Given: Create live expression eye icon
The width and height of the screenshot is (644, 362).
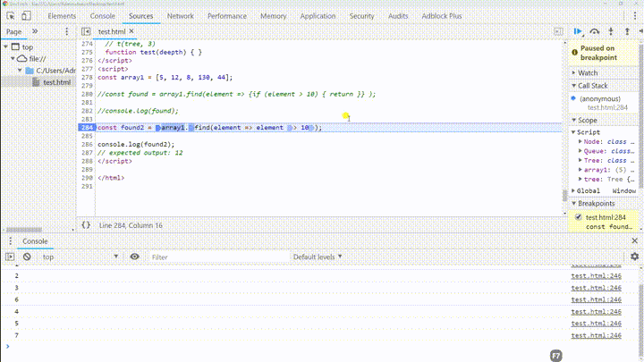Looking at the screenshot, I should 134,257.
